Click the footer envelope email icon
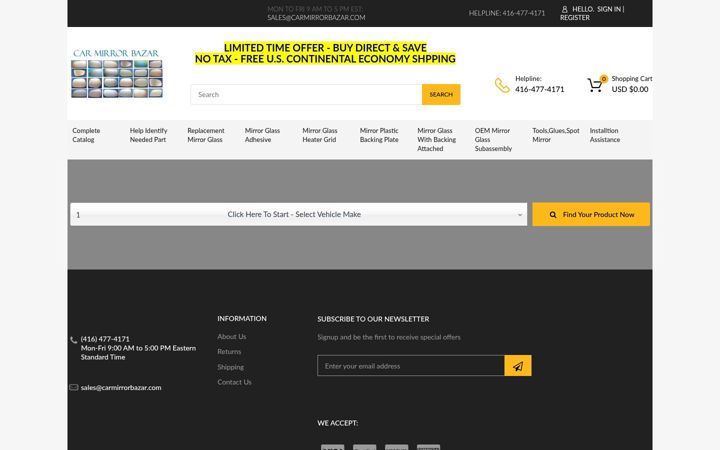 (73, 388)
